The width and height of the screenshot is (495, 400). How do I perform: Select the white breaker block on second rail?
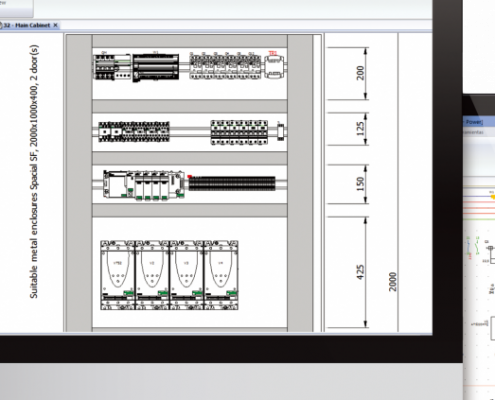[x=239, y=132]
